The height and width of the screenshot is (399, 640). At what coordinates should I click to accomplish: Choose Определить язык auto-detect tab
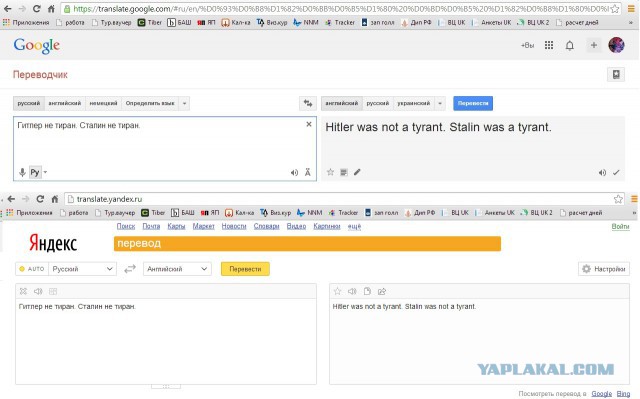click(x=150, y=103)
